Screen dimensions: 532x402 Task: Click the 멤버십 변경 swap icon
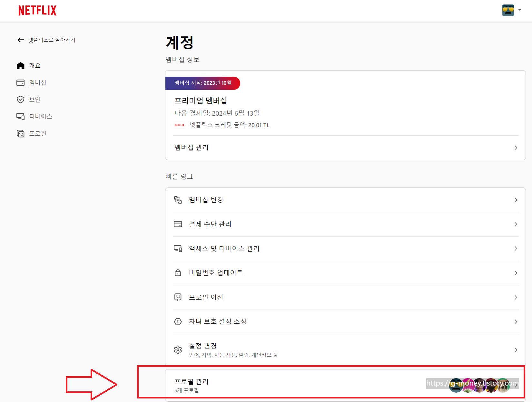coord(178,200)
